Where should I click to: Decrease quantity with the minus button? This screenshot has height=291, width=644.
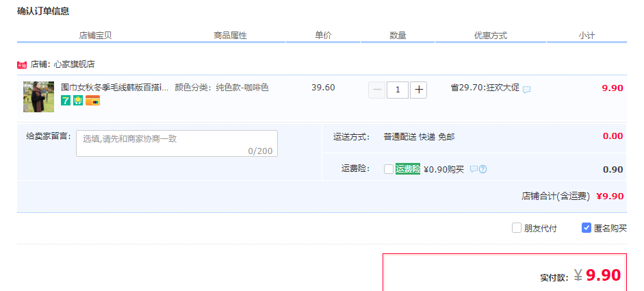(x=376, y=90)
